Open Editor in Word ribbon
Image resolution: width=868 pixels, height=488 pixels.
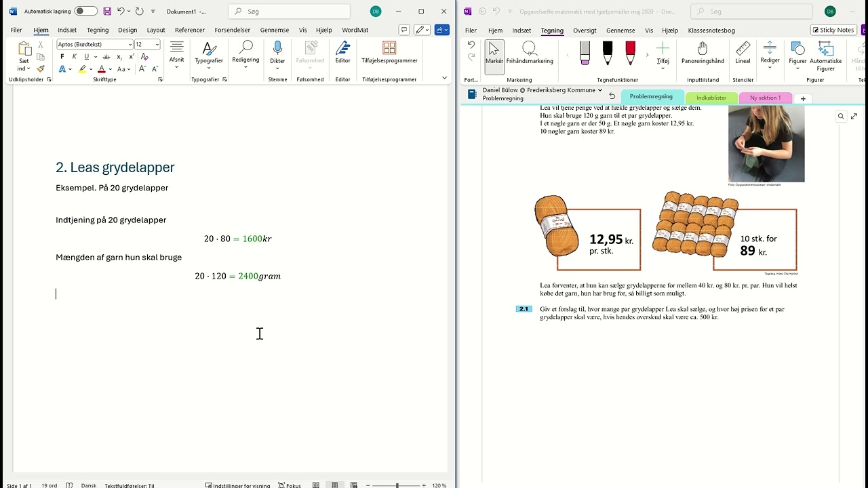coord(343,52)
